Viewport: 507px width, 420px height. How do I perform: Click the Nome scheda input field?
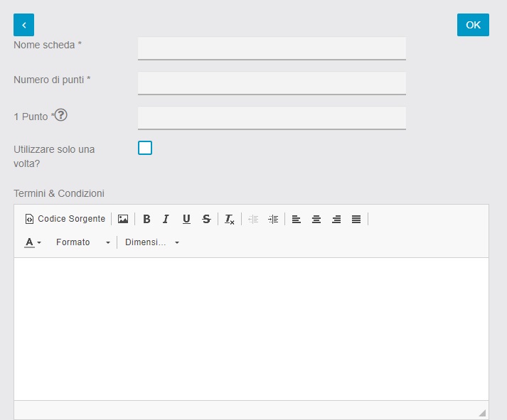click(x=272, y=48)
